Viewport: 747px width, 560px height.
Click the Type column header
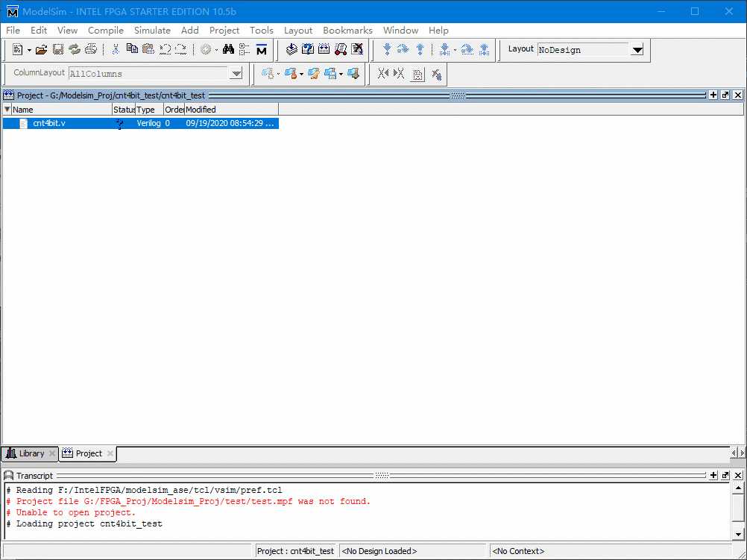point(150,110)
